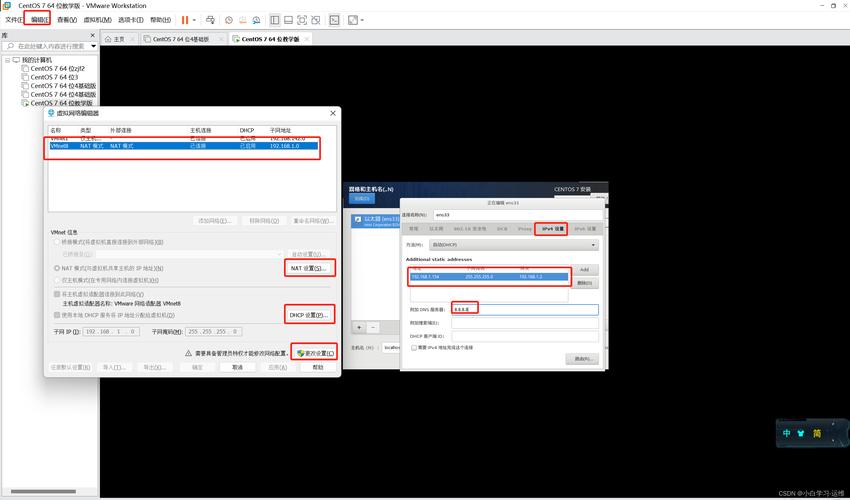This screenshot has width=850, height=500.
Task: Select the 桥接模式 radio button
Action: coord(57,242)
